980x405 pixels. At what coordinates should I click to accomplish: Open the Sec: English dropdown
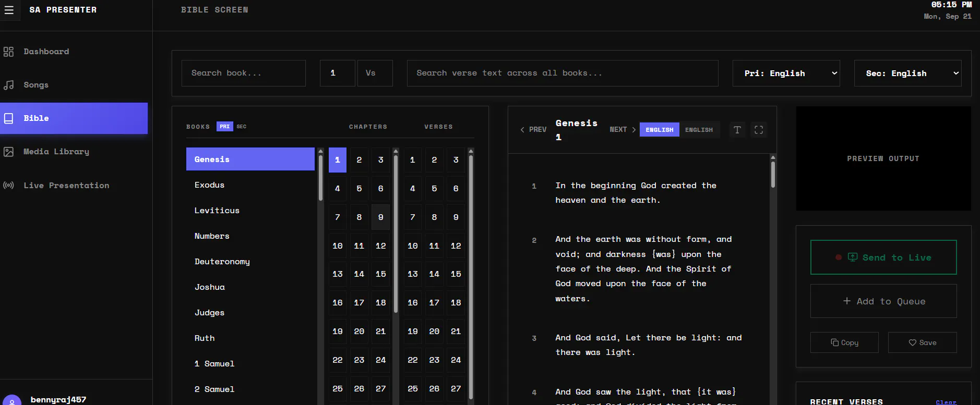(908, 73)
